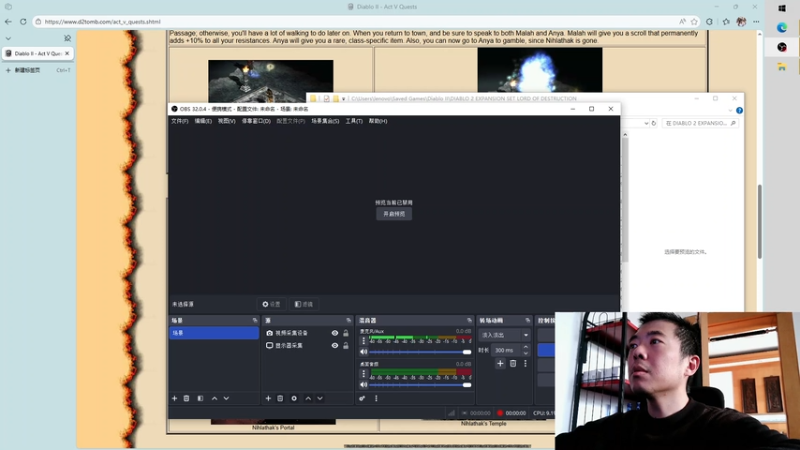
Task: Open advanced audio properties in mixer footer
Action: coord(362,398)
